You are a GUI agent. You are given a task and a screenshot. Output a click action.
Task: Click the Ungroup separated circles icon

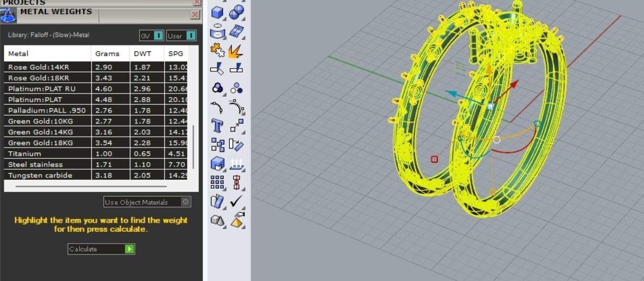click(236, 88)
